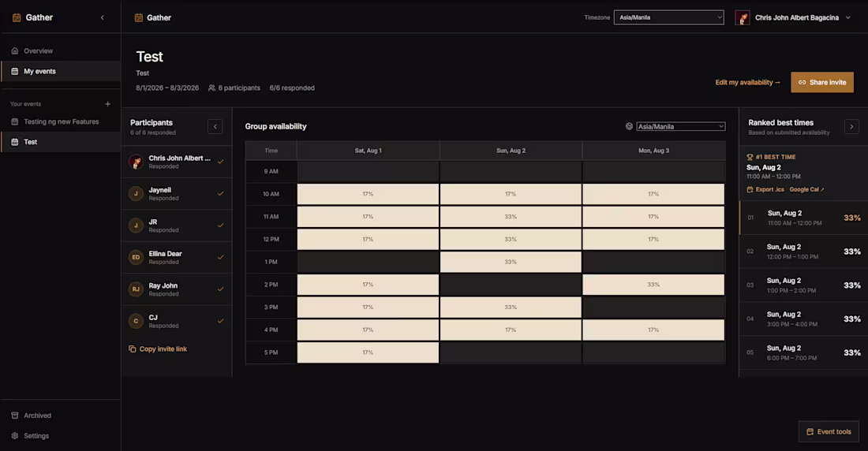Select rank 04 Sun, Aug 2 3:00 PM
The width and height of the screenshot is (868, 451).
(804, 319)
